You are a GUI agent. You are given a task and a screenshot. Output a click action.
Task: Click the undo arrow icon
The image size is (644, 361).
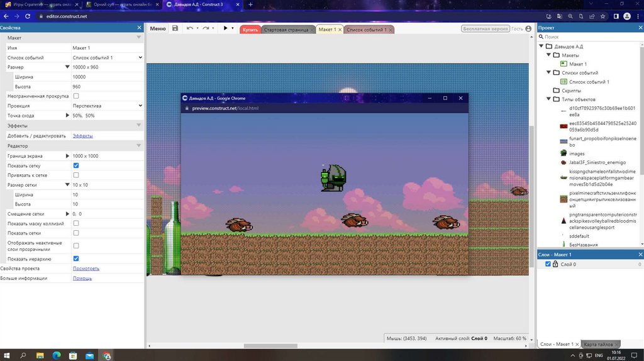[189, 29]
